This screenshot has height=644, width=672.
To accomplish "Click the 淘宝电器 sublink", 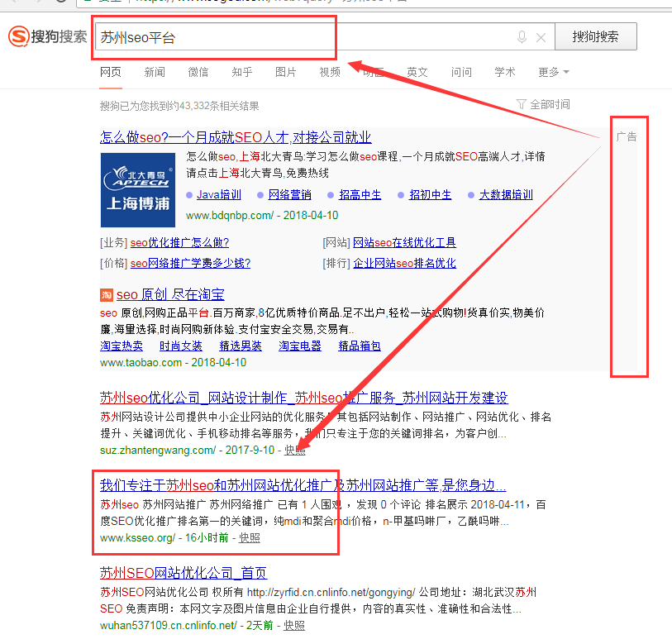I will [300, 346].
